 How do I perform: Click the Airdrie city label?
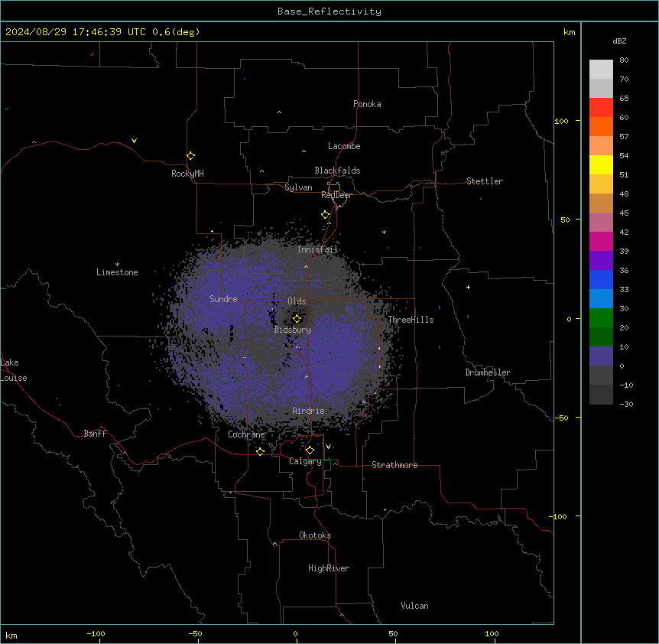coord(308,411)
